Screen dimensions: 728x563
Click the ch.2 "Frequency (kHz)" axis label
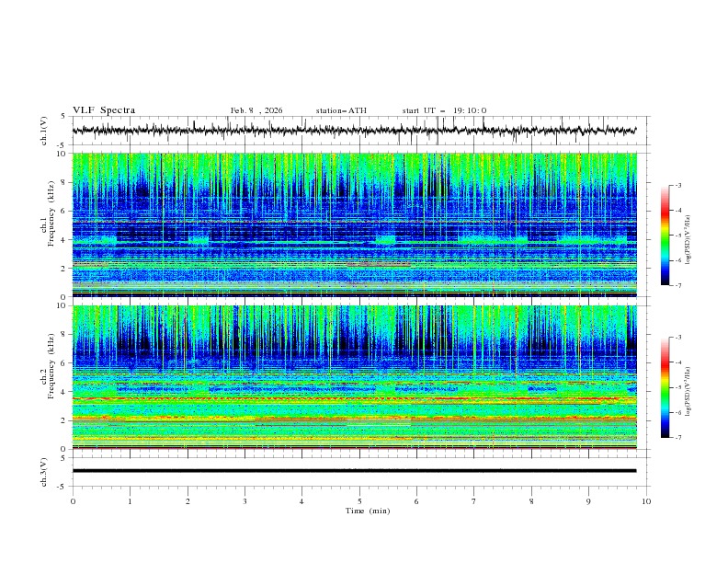[51, 366]
